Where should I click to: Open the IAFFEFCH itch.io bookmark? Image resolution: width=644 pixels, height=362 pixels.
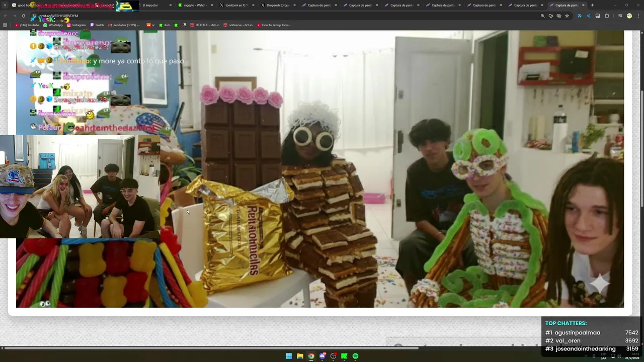pyautogui.click(x=205, y=25)
